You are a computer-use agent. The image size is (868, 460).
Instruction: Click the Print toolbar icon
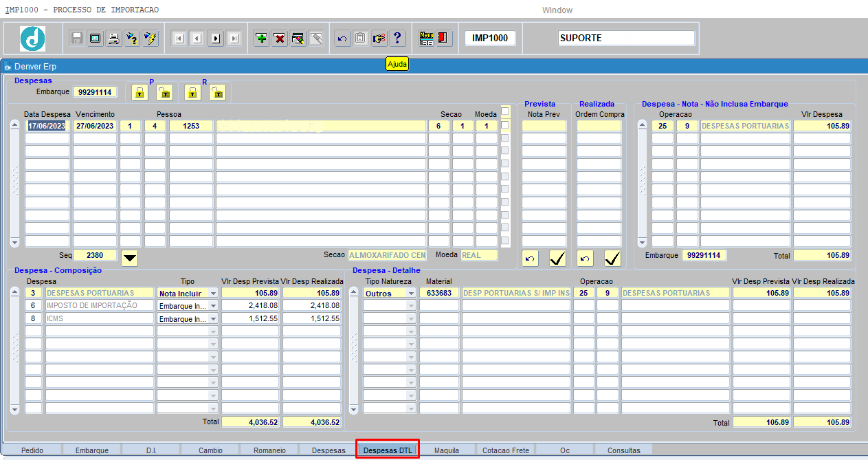[x=114, y=38]
